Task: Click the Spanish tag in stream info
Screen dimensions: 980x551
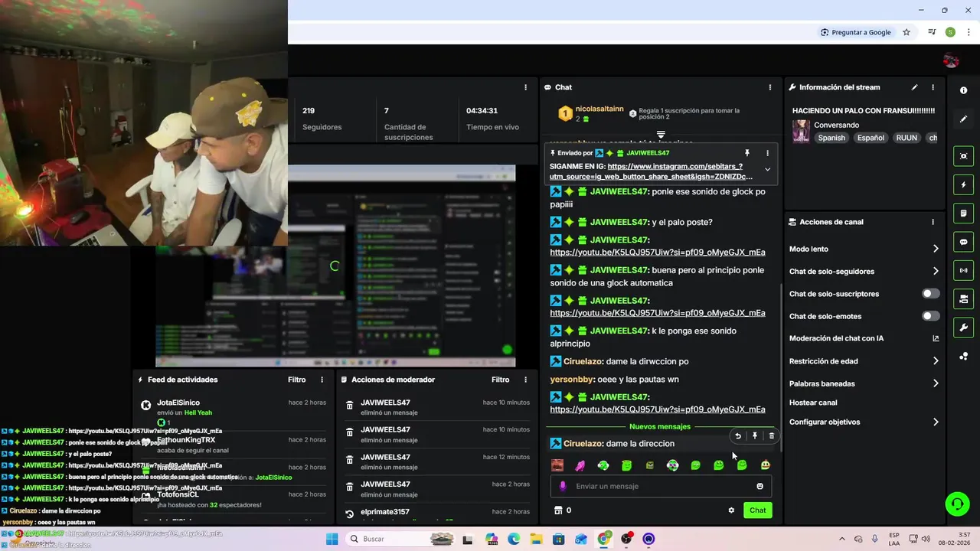Action: [x=831, y=138]
